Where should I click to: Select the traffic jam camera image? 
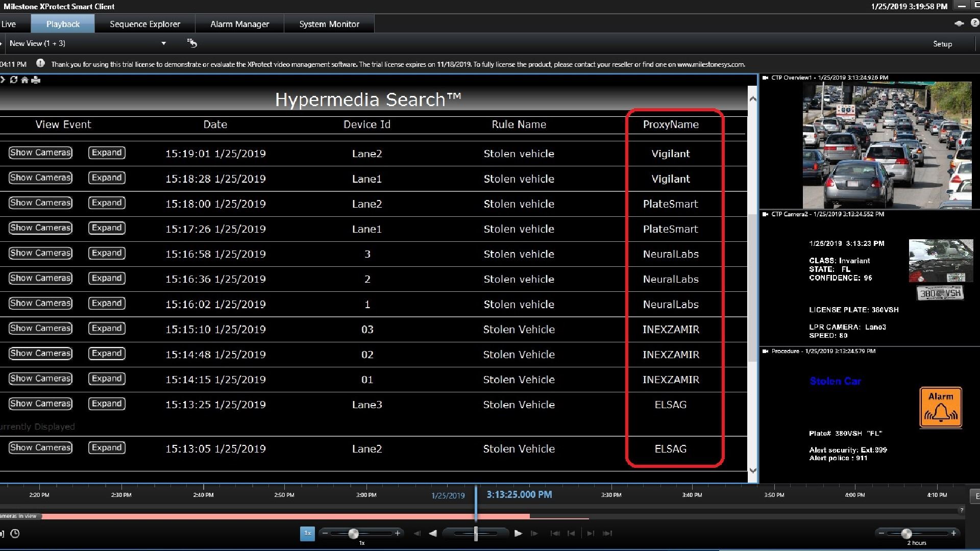[887, 145]
